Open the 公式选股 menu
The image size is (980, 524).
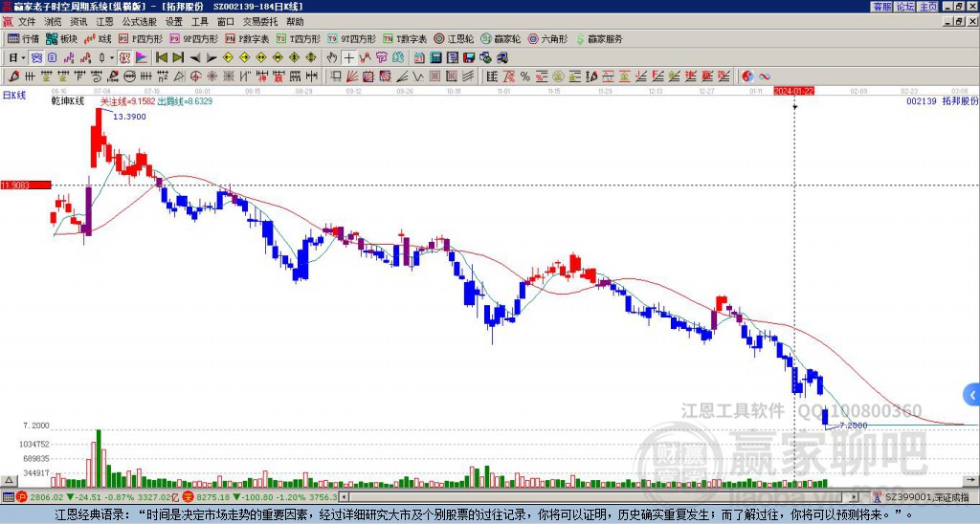(139, 22)
